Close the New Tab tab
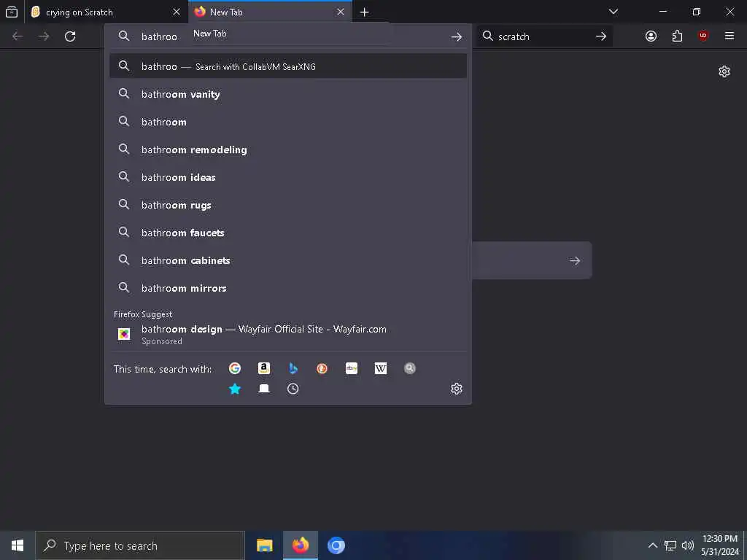The image size is (747, 560). click(341, 12)
